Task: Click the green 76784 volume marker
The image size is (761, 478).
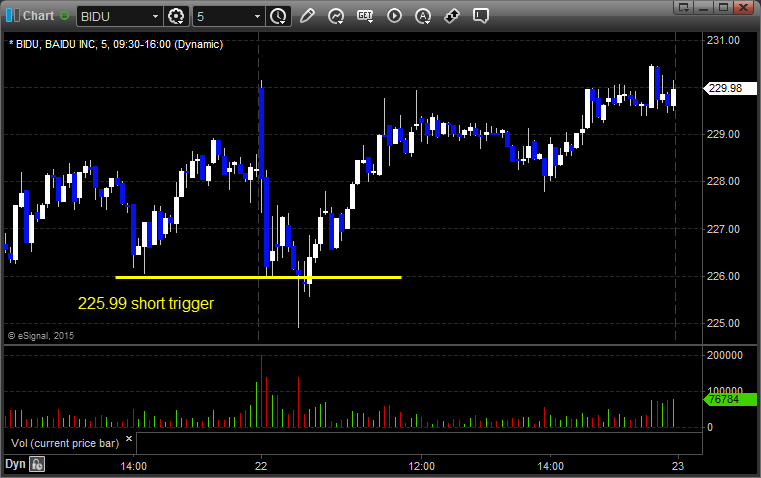Action: (730, 399)
